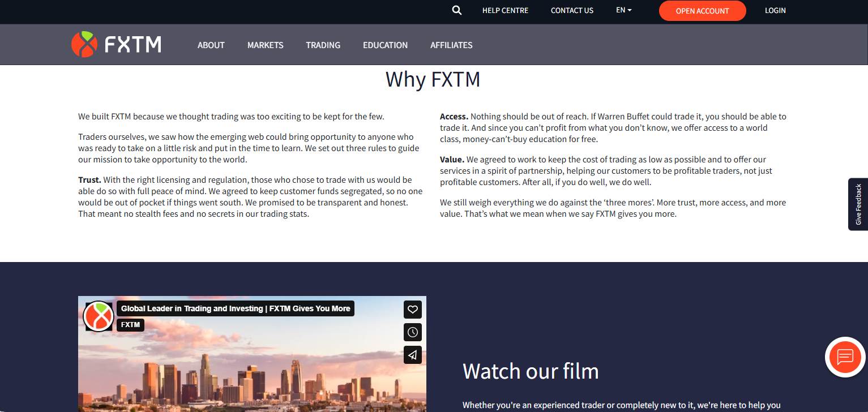Open the TRADING menu

[323, 45]
